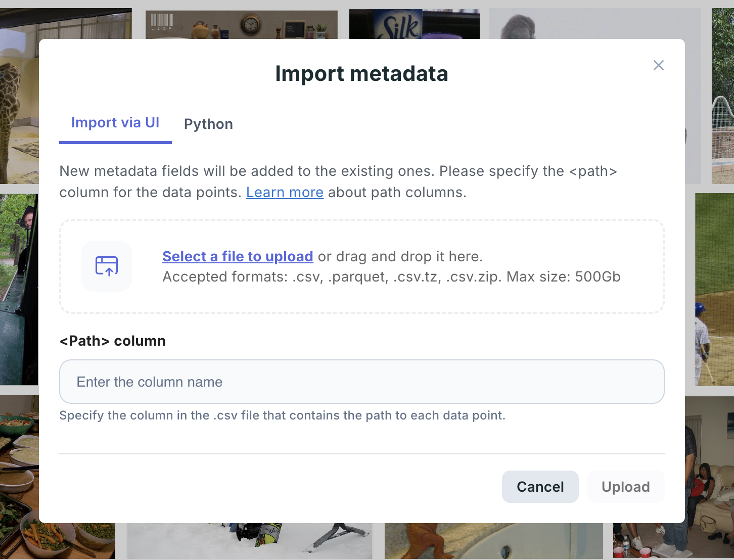Viewport: 734px width, 560px height.
Task: Open the snow skiing thumbnail
Action: [249, 540]
